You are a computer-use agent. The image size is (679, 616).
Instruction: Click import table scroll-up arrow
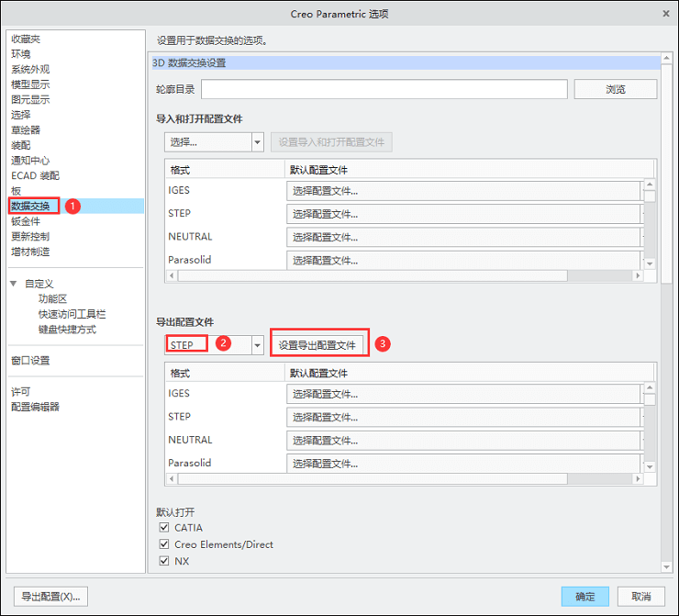(650, 185)
